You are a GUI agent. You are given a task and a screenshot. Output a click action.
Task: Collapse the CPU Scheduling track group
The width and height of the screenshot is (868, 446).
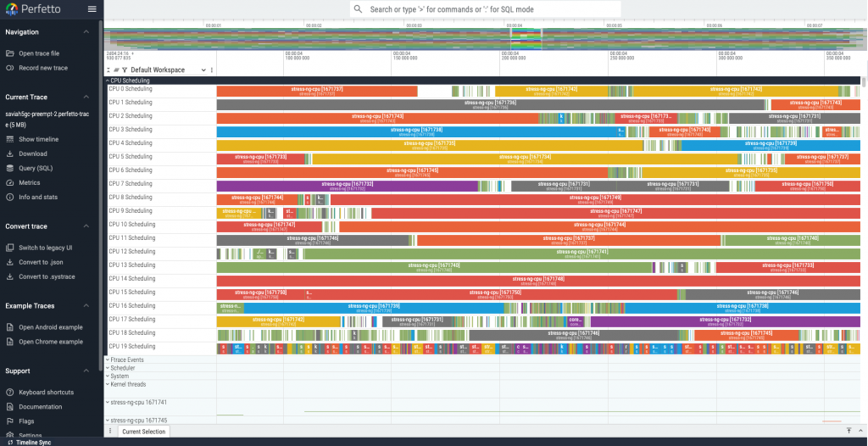[108, 81]
